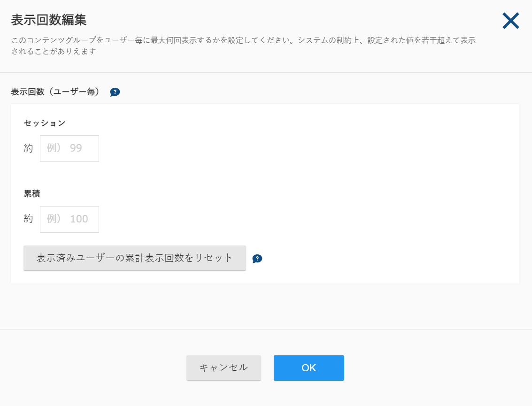Click the description text starting このコンテンツグループ
Screen dimensions: 532x406
[243, 46]
